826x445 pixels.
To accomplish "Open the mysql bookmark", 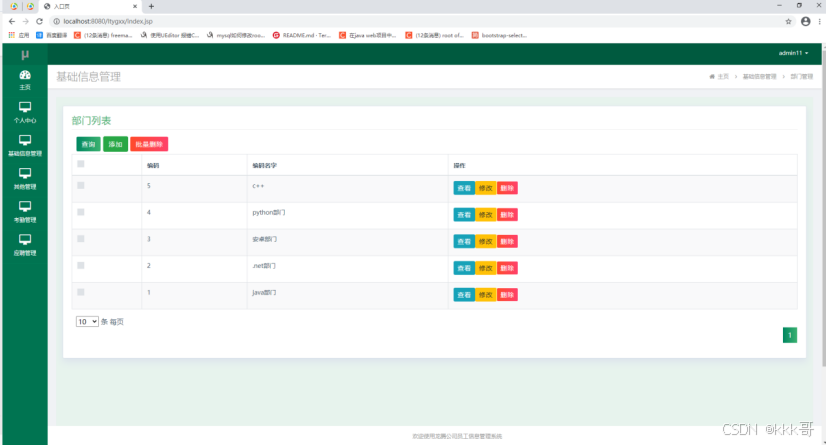I will 236,35.
